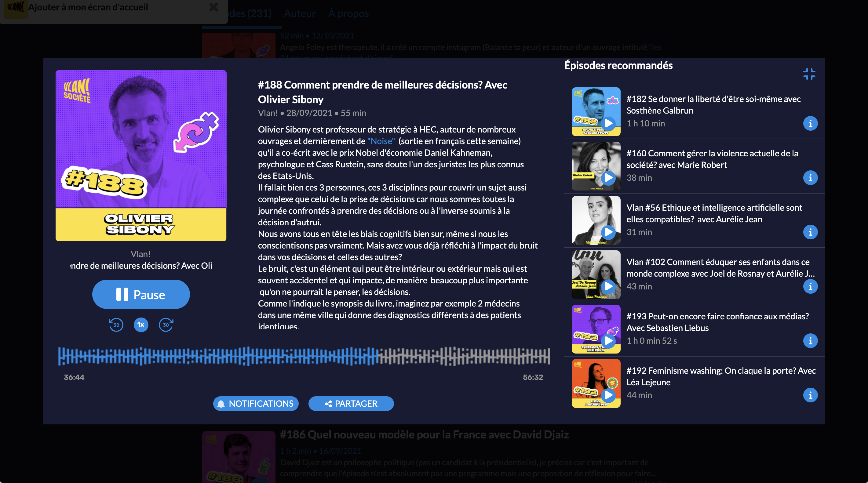Play episode #192 Léa Lejeune
Viewport: 868px width, 483px height.
tap(608, 395)
